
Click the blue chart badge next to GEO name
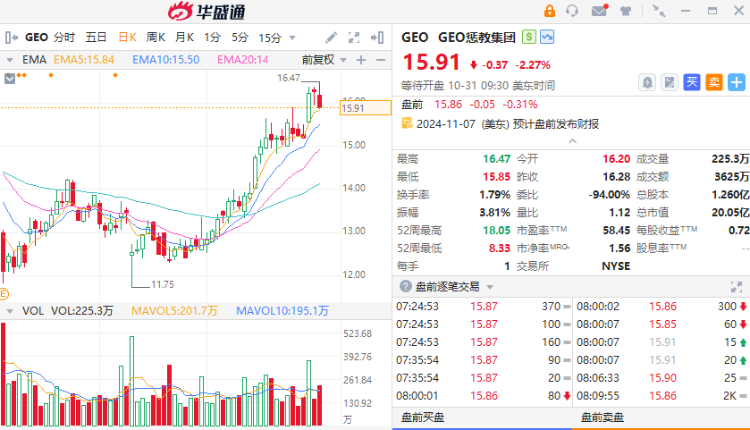pyautogui.click(x=547, y=37)
